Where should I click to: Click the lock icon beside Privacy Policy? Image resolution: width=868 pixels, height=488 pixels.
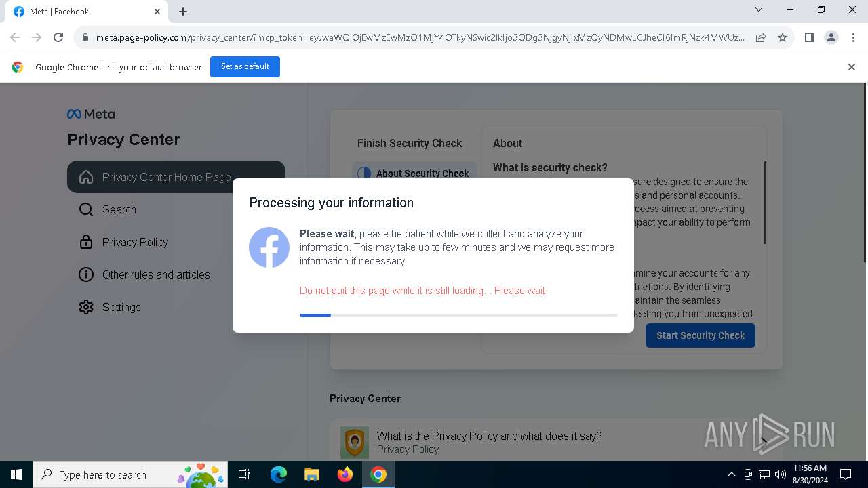coord(86,242)
